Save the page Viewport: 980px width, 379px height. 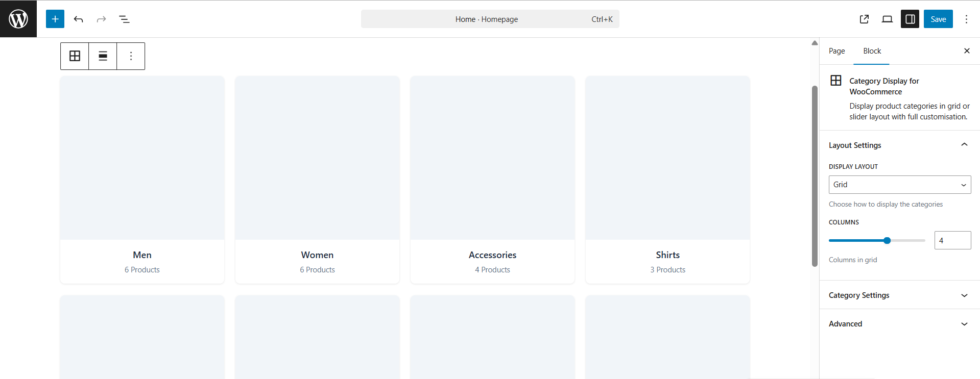[x=938, y=19]
